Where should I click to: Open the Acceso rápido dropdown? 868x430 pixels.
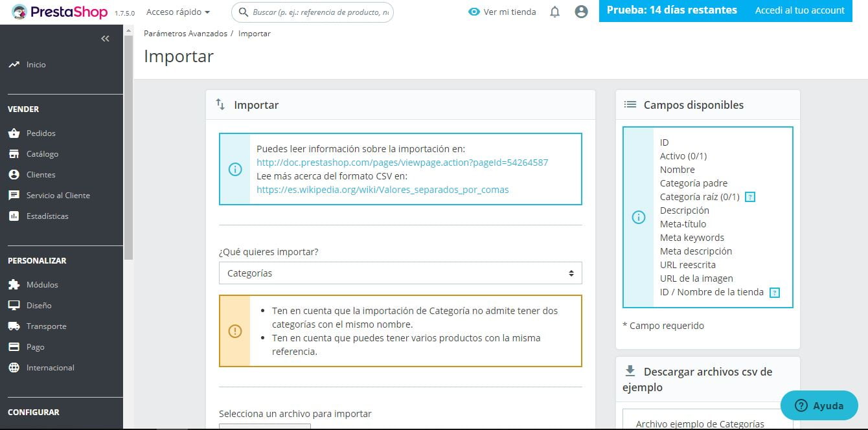176,11
